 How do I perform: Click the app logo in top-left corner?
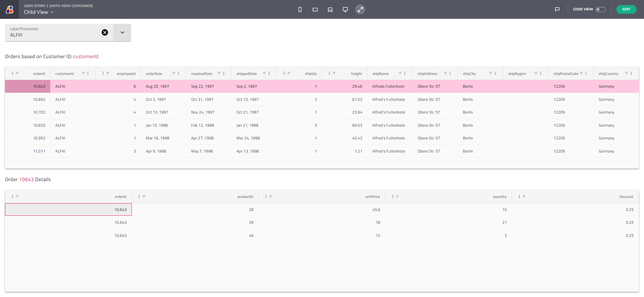coord(10,9)
